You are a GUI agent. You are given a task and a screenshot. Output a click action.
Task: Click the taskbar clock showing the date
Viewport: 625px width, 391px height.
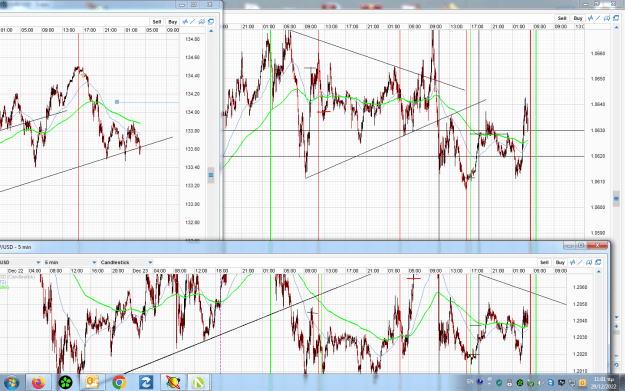click(603, 383)
